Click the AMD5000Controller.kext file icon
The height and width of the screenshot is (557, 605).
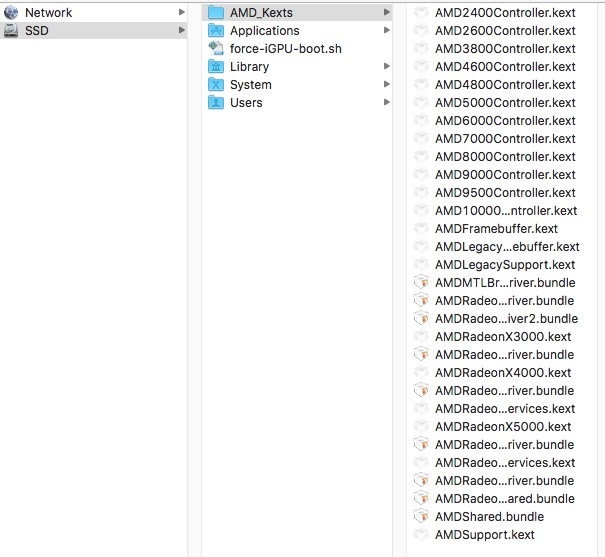(x=421, y=103)
